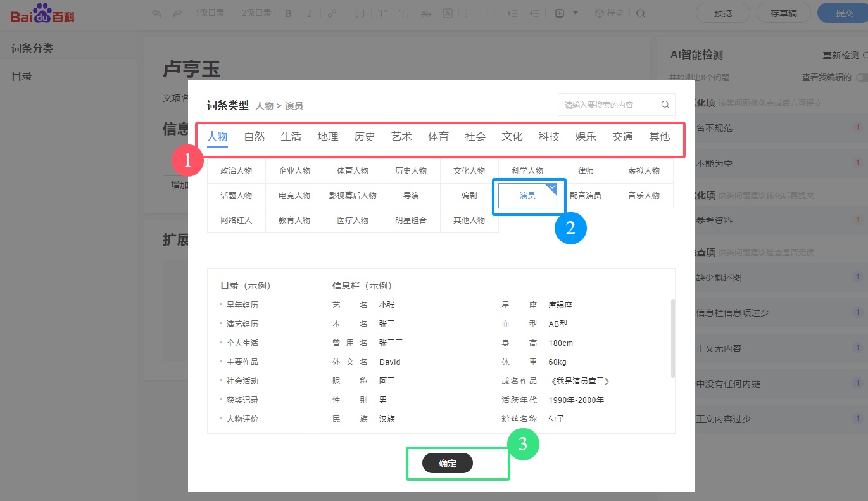Image resolution: width=868 pixels, height=501 pixels.
Task: Choose the 虚拟人物 entry type
Action: pyautogui.click(x=644, y=171)
